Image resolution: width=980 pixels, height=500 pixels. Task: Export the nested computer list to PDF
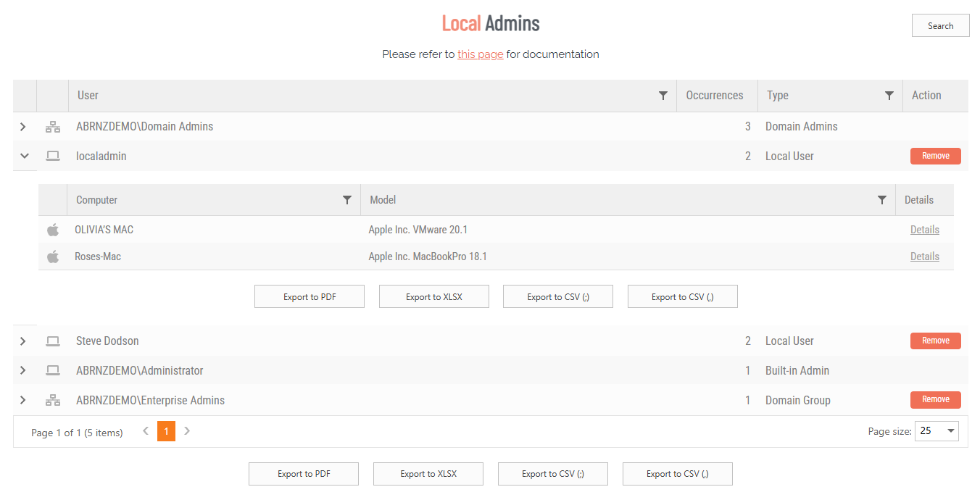[x=310, y=296]
